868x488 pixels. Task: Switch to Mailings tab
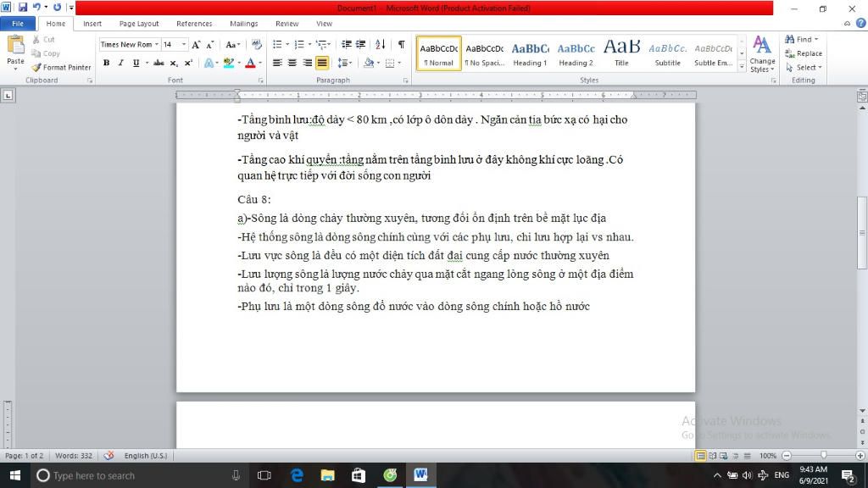pyautogui.click(x=243, y=24)
